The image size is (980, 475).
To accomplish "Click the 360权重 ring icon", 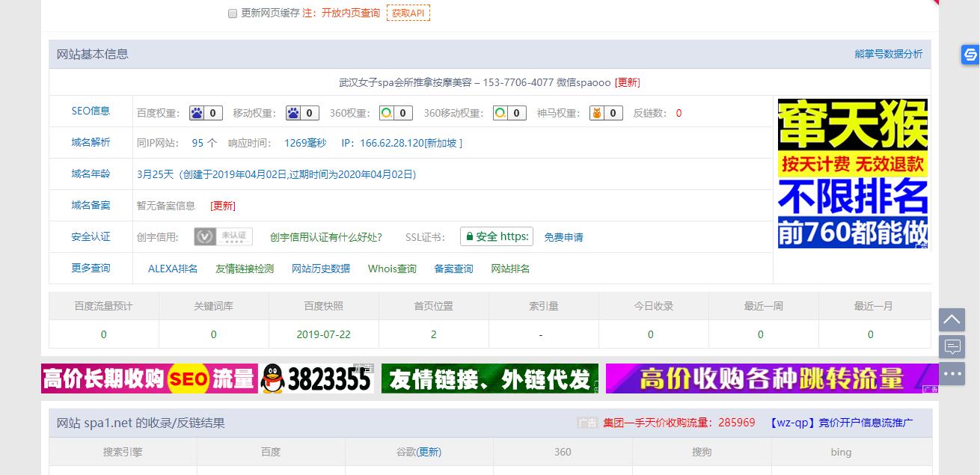I will pyautogui.click(x=396, y=113).
